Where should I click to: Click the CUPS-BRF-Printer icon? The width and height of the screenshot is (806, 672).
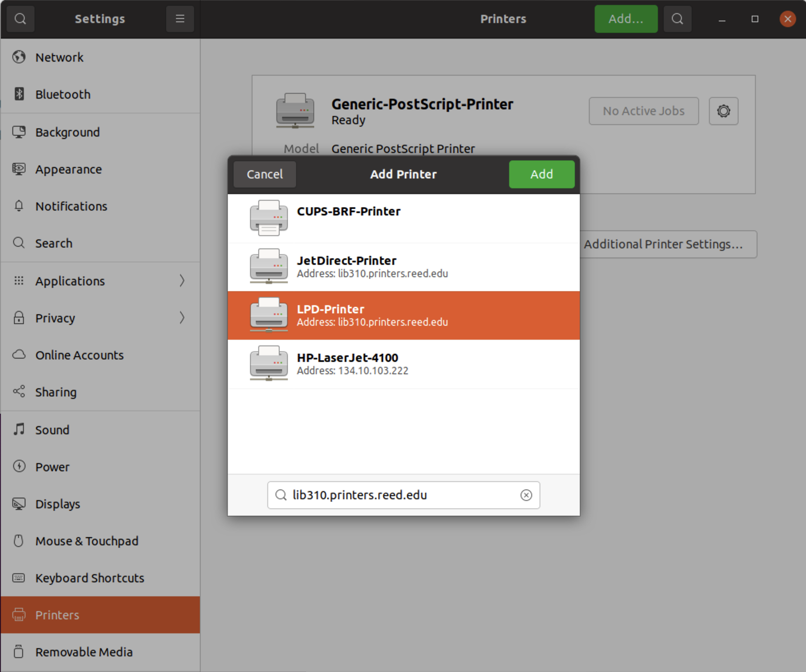[x=269, y=218]
